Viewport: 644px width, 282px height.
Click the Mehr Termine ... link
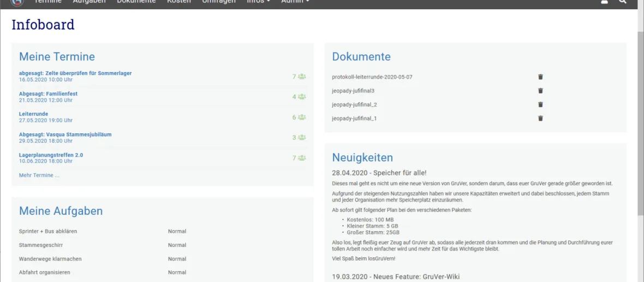[x=39, y=175]
